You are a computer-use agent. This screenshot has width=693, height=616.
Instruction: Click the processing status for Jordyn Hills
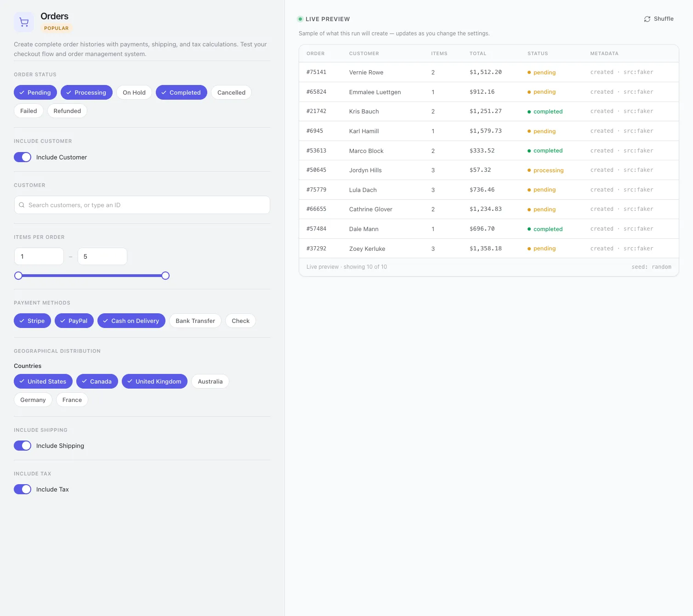coord(545,170)
